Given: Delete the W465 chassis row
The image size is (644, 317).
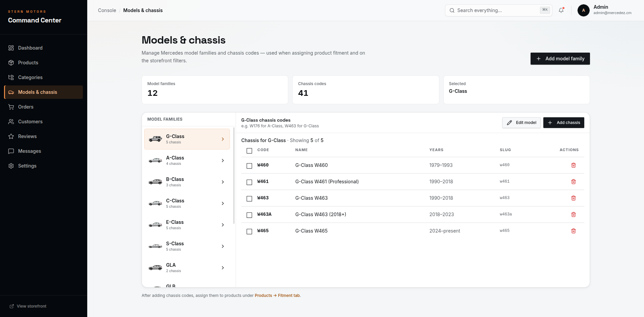Looking at the screenshot, I should click(574, 231).
